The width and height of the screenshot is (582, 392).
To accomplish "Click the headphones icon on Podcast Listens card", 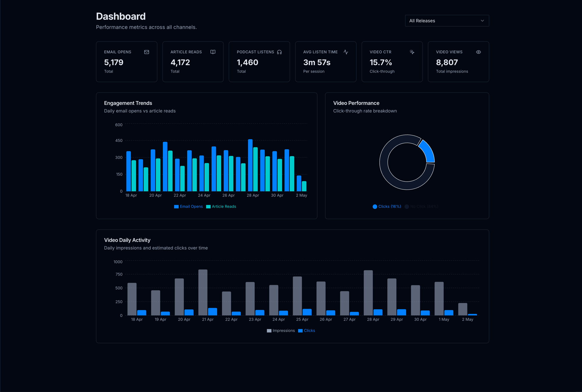I will [x=279, y=52].
